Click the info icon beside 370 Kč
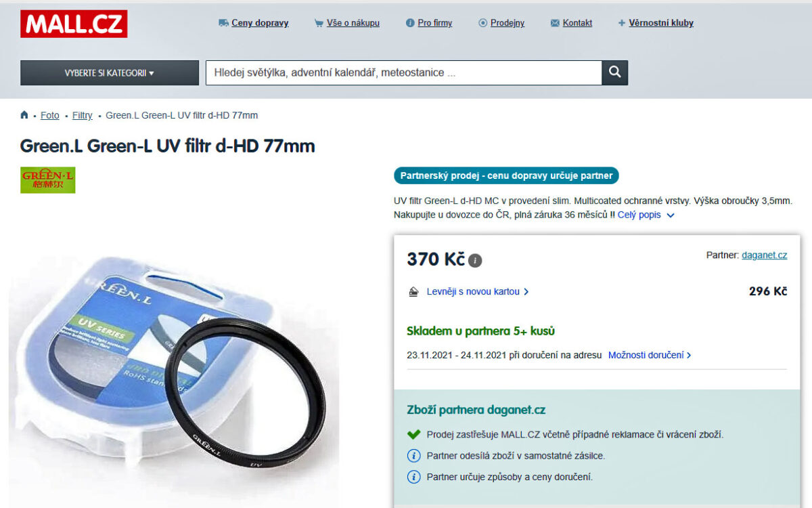Image resolution: width=812 pixels, height=508 pixels. point(475,261)
